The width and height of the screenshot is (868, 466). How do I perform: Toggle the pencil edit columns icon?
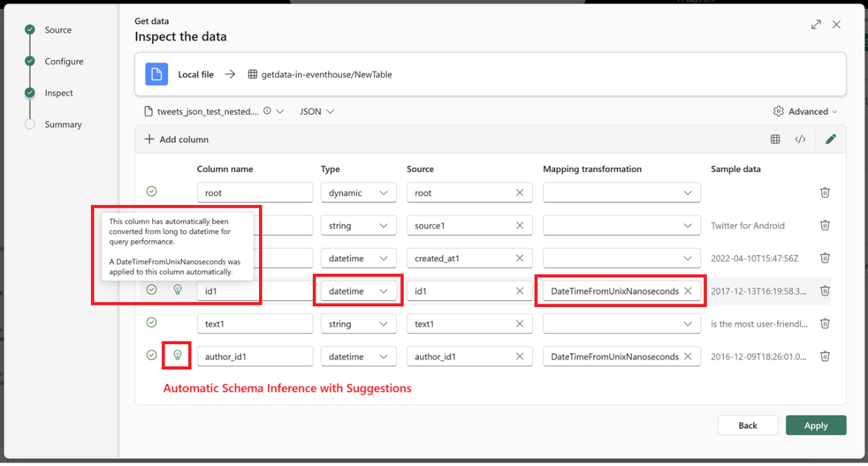pyautogui.click(x=831, y=139)
